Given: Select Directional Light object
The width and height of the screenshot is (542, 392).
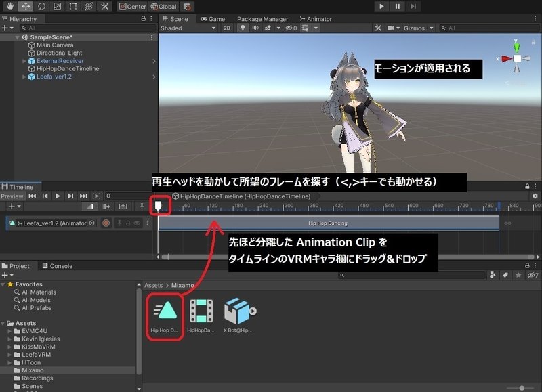Looking at the screenshot, I should point(56,53).
